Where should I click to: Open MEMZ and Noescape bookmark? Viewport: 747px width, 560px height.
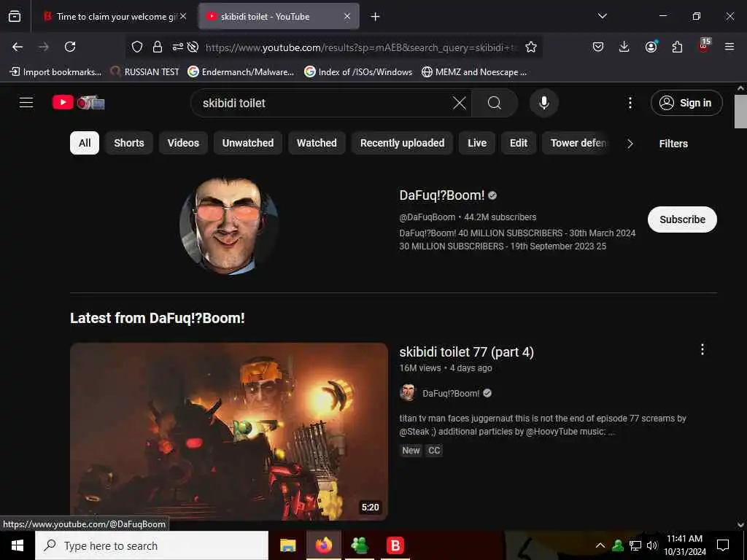click(474, 72)
